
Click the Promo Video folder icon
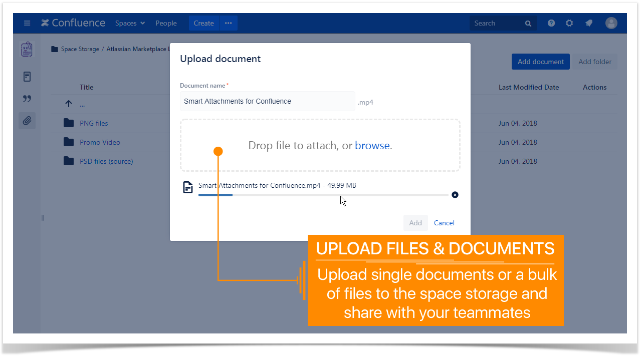click(x=69, y=142)
